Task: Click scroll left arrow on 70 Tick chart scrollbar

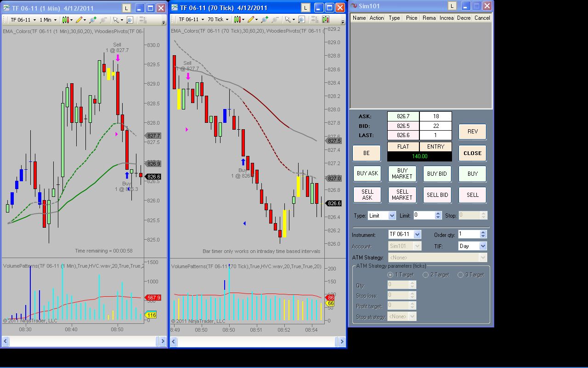Action: click(174, 341)
